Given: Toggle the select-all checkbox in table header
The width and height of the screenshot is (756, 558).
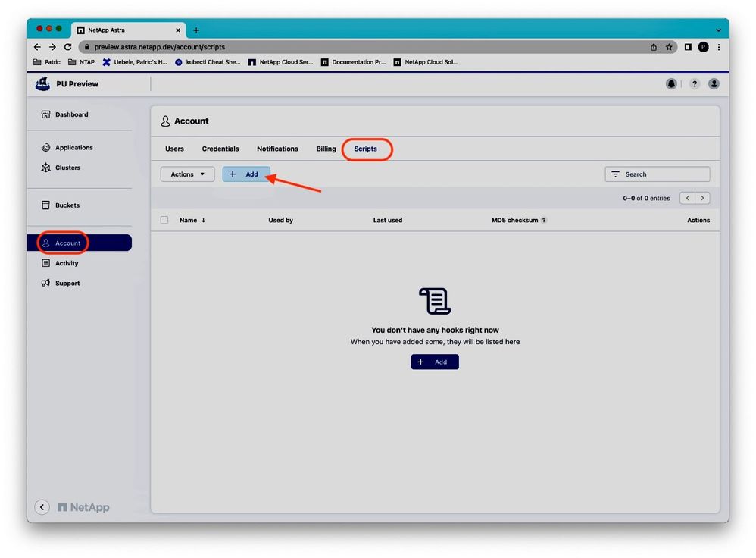Looking at the screenshot, I should 164,220.
